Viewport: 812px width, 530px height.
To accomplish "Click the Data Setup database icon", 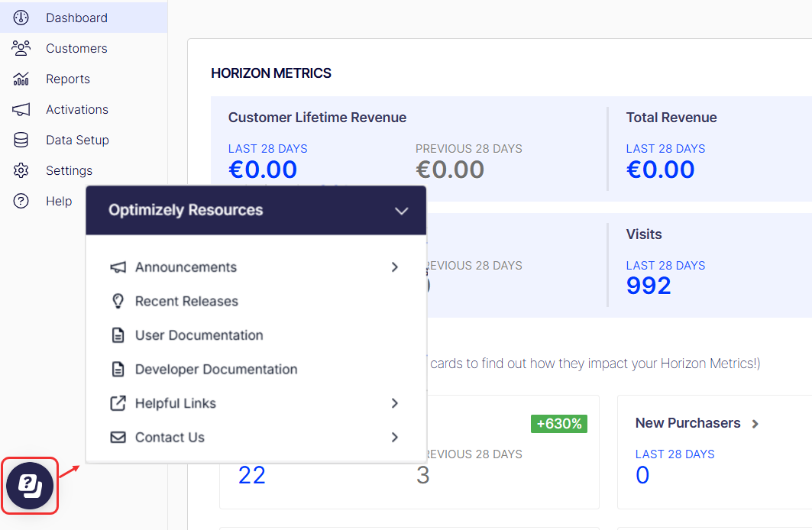I will pyautogui.click(x=21, y=140).
